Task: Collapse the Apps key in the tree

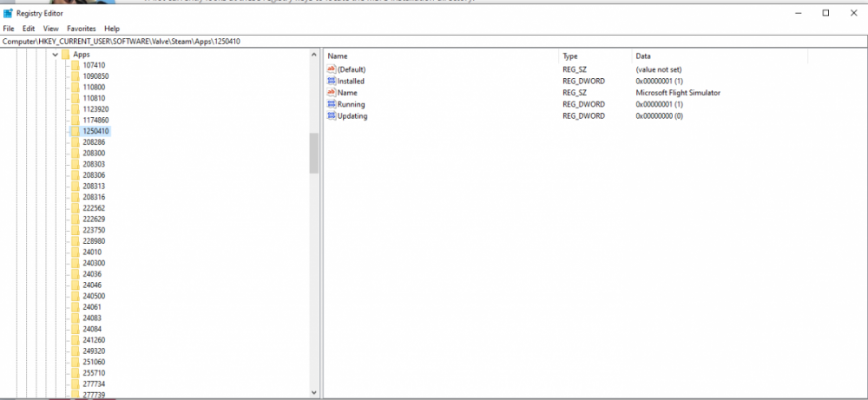Action: coord(55,55)
